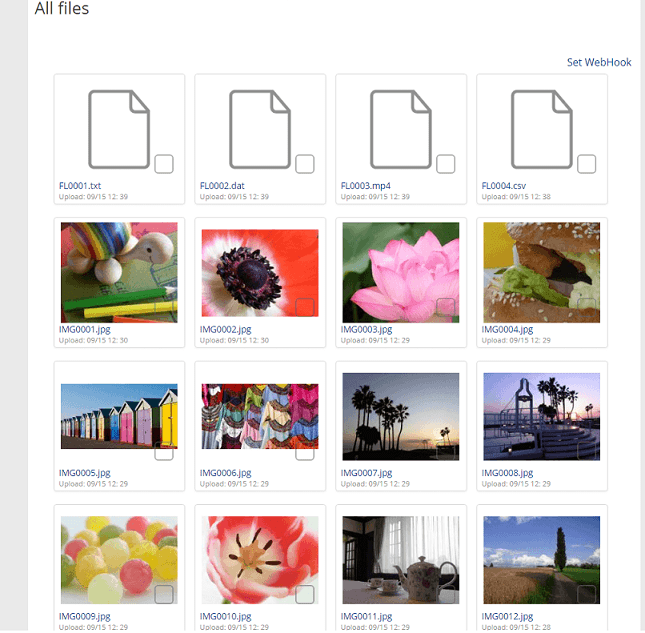This screenshot has width=645, height=633.
Task: Tick the checkbox on FL0003.mp4
Action: coord(446,164)
